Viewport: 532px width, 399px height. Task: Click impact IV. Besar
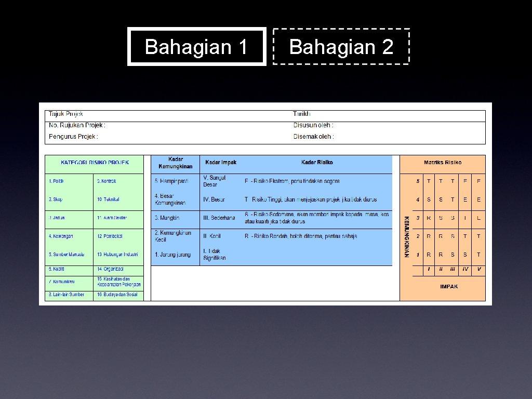(214, 199)
